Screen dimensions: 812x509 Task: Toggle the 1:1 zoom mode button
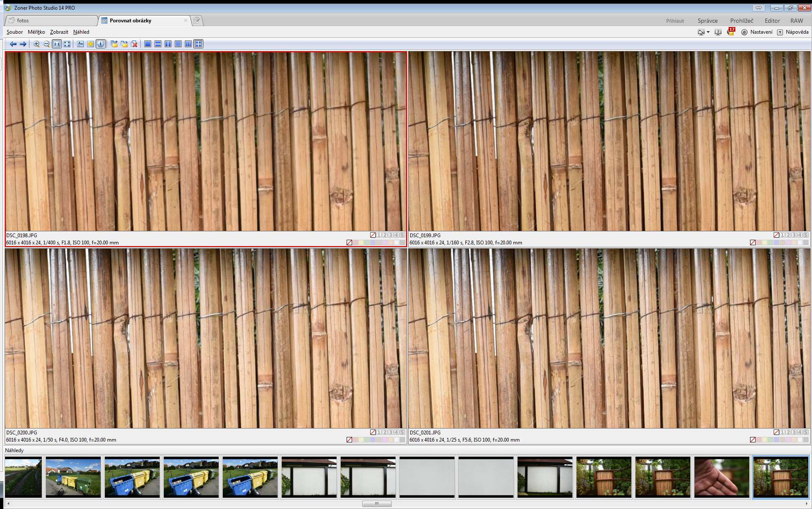(57, 44)
